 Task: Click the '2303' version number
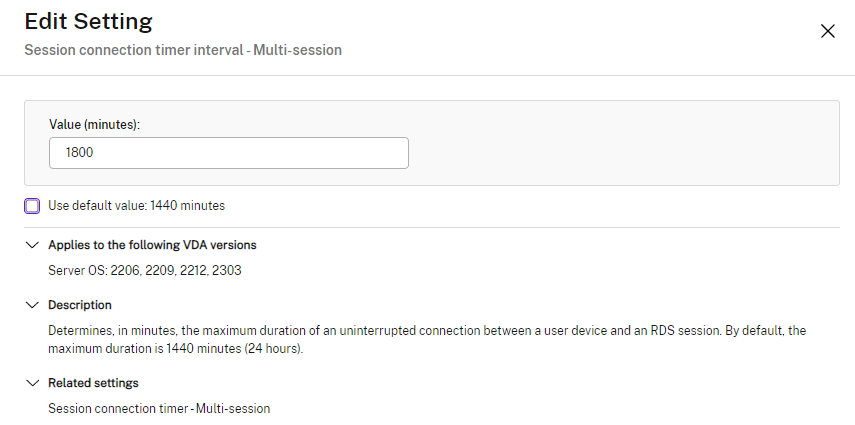(x=227, y=270)
